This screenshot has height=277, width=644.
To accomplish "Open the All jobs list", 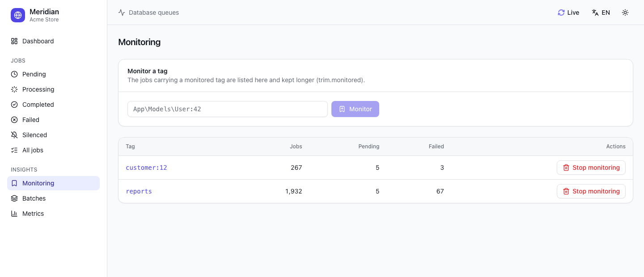I will click(53, 150).
